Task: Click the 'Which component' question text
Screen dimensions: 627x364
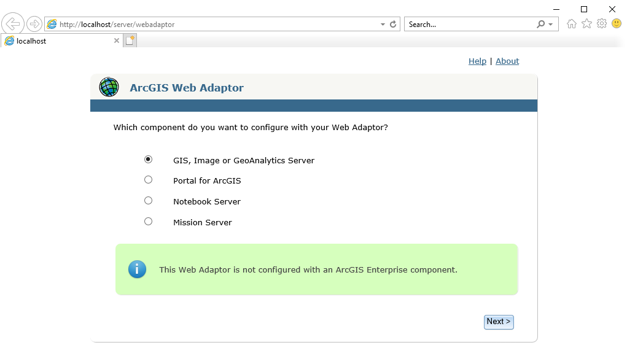Action: click(251, 128)
